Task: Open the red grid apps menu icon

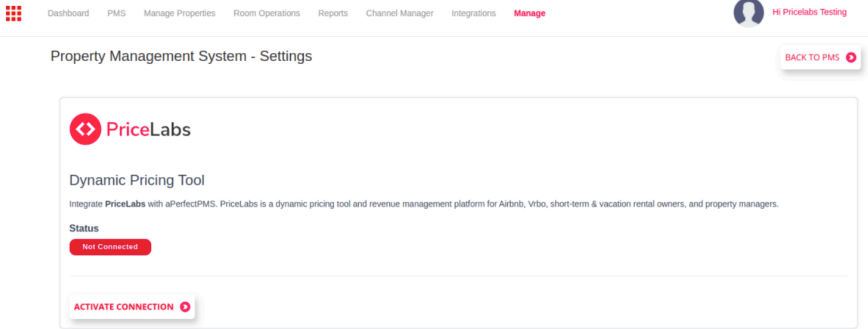Action: tap(13, 13)
